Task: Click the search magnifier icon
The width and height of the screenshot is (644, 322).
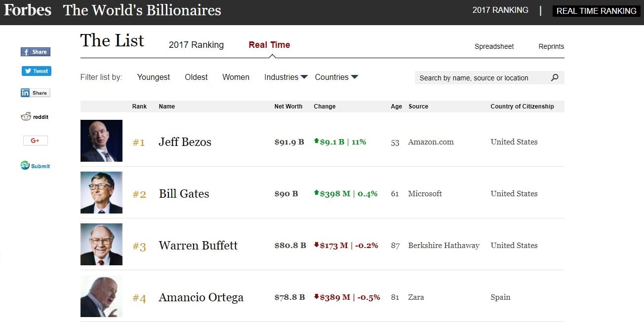Action: pyautogui.click(x=555, y=77)
